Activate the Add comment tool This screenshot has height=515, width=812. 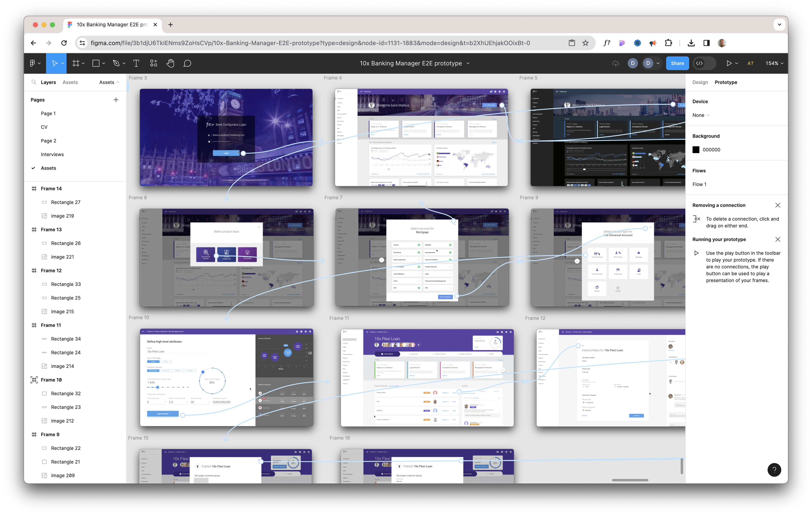point(187,63)
